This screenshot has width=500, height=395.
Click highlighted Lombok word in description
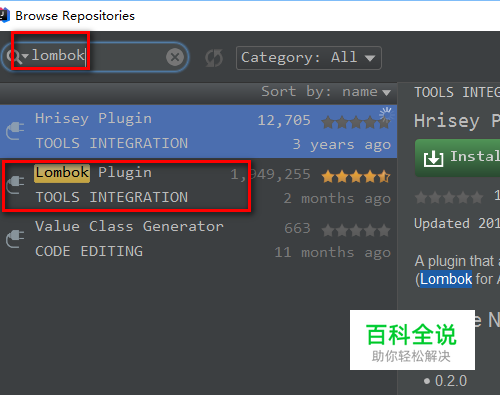(x=446, y=279)
